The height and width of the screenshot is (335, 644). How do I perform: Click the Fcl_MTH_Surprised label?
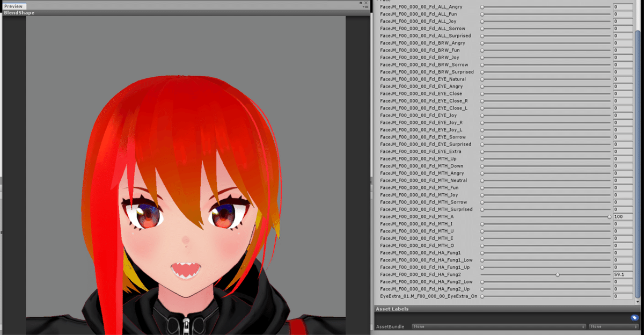click(x=426, y=209)
